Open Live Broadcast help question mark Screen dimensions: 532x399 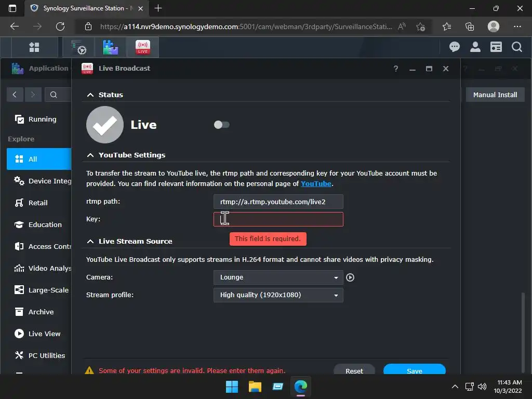[395, 69]
